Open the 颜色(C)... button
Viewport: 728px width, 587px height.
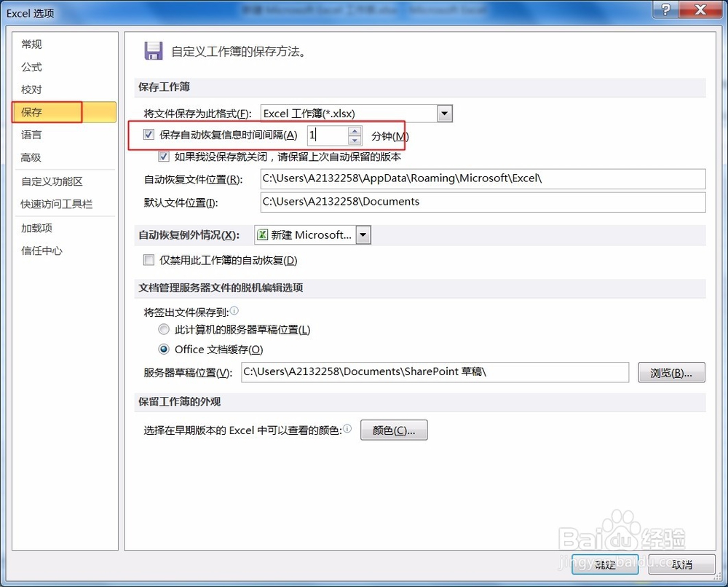coord(394,430)
